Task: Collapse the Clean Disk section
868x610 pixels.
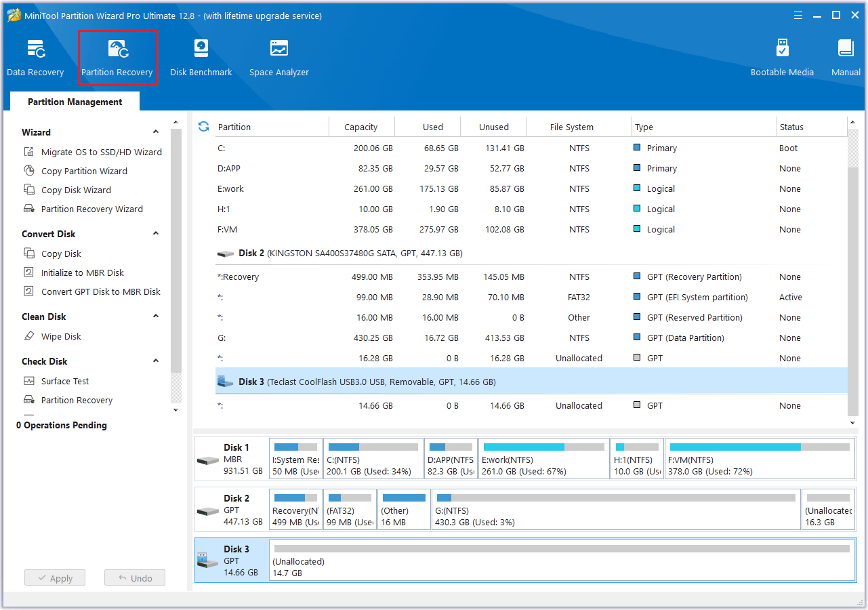Action: [156, 317]
